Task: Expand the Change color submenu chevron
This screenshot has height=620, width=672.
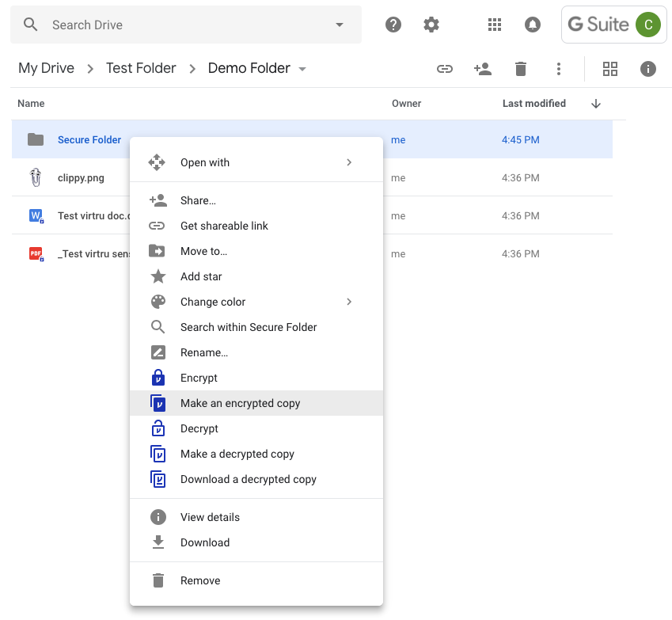Action: pyautogui.click(x=349, y=302)
